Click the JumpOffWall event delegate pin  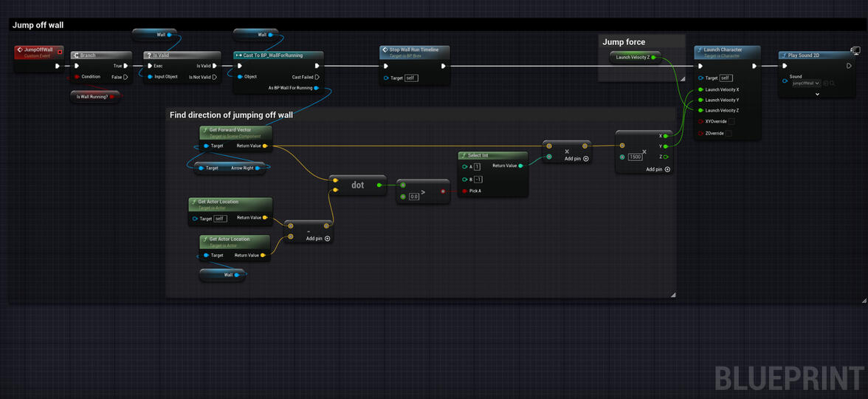click(x=60, y=52)
